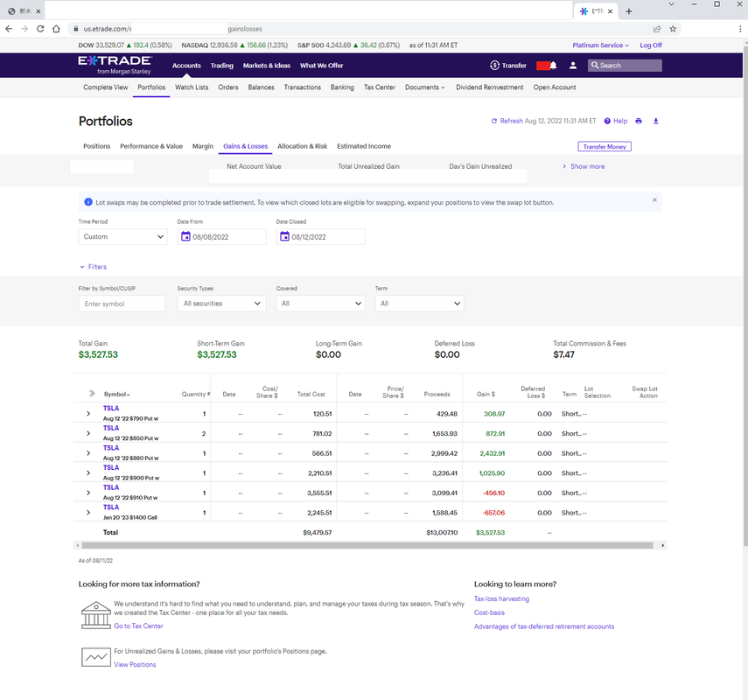748x700 pixels.
Task: Open the Help question mark
Action: [x=607, y=122]
